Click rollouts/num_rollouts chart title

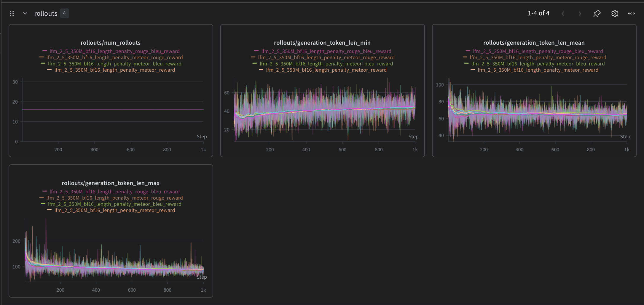point(111,43)
